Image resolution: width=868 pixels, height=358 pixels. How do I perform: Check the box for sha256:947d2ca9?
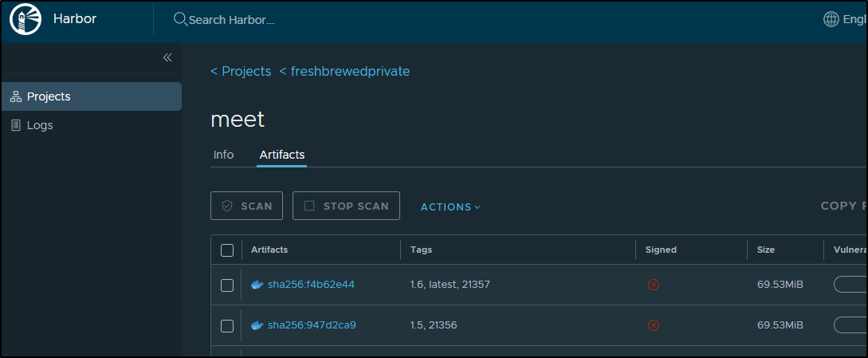(x=227, y=326)
